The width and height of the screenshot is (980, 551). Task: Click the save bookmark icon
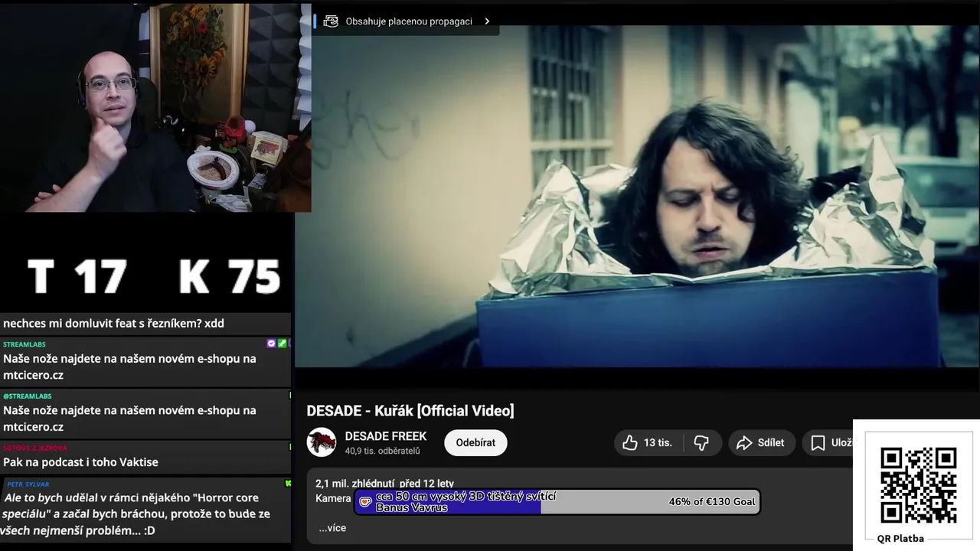click(x=818, y=442)
